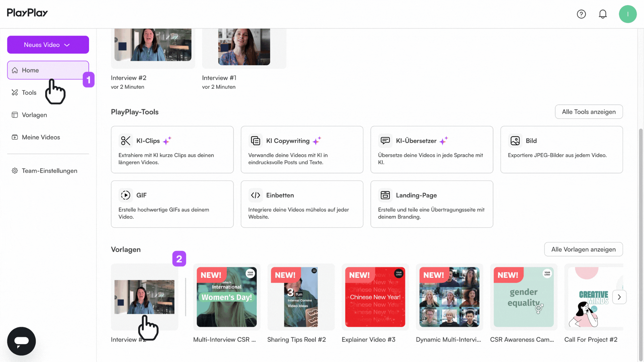Select the Explainer Video #3 template thumbnail
Screen dimensions: 644x362
(375, 297)
